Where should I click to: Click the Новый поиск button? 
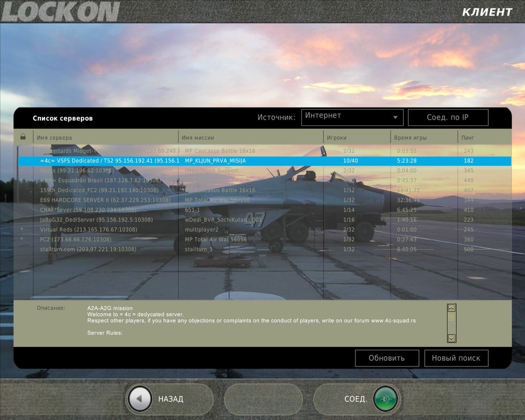[x=456, y=358]
